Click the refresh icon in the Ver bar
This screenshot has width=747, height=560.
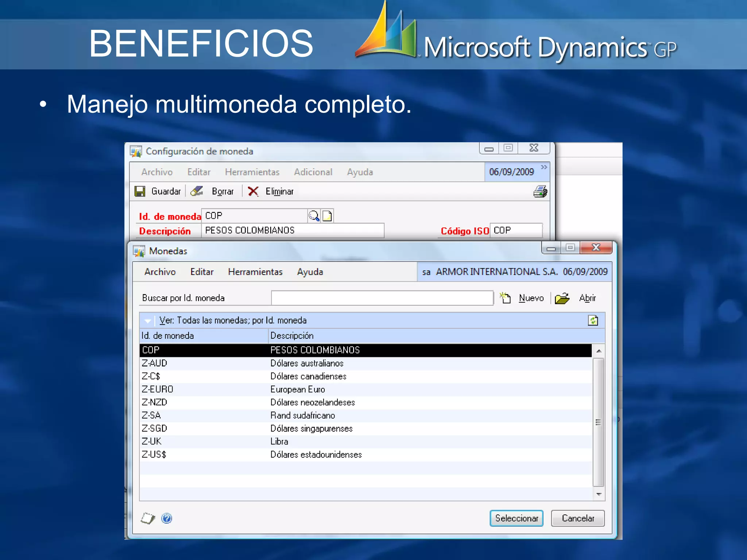[593, 320]
